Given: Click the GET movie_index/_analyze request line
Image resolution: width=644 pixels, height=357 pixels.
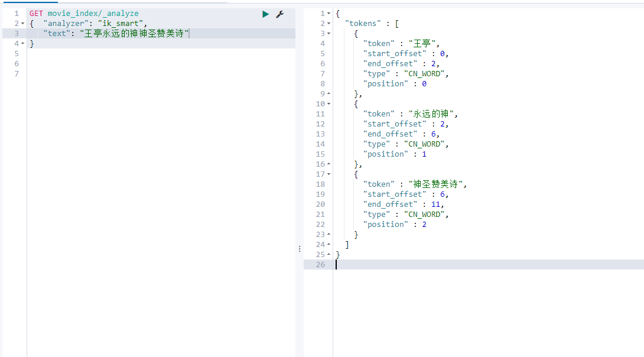Looking at the screenshot, I should tap(84, 14).
